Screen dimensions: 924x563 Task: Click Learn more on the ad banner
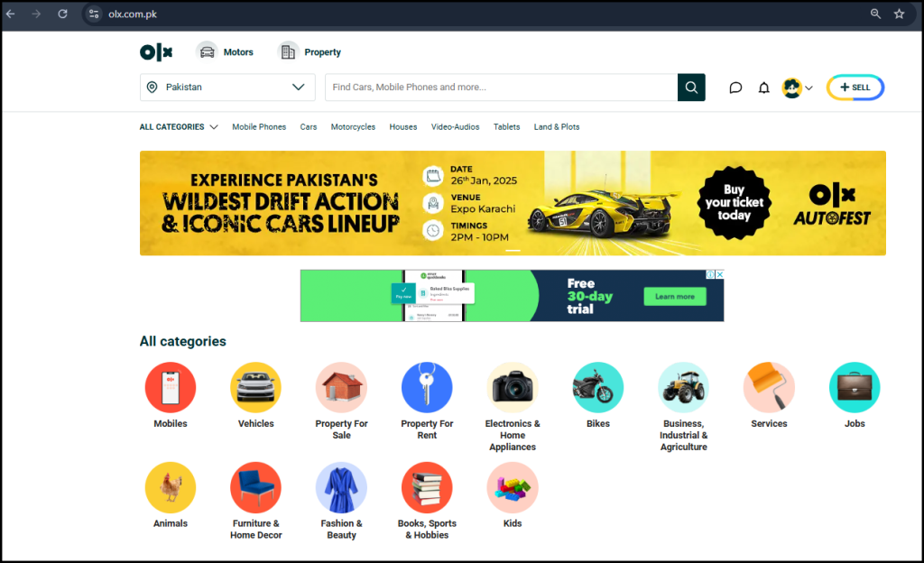tap(674, 296)
